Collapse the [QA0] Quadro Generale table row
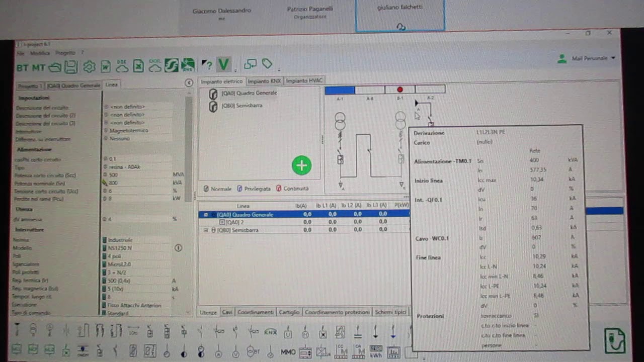Screen dimensions: 644x362 click(x=206, y=215)
